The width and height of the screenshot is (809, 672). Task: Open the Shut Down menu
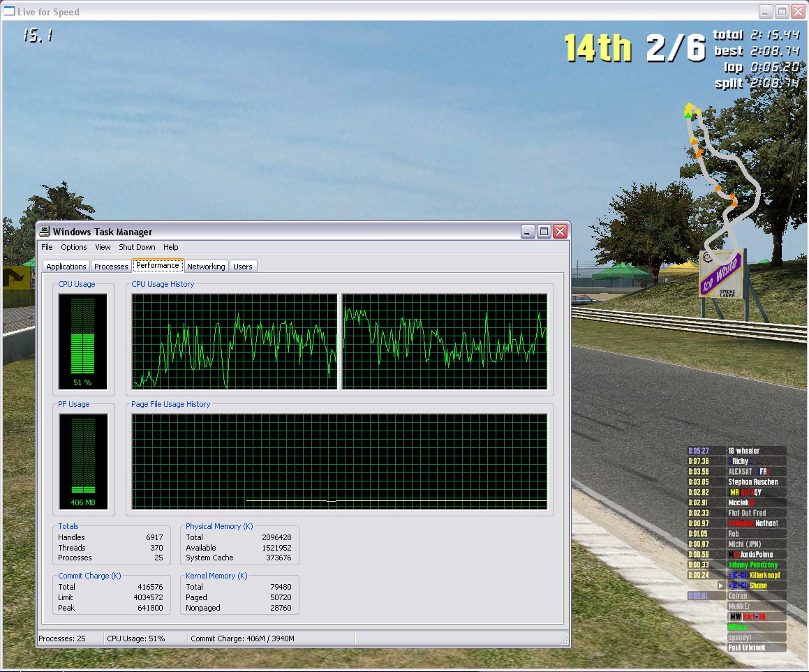pyautogui.click(x=137, y=247)
